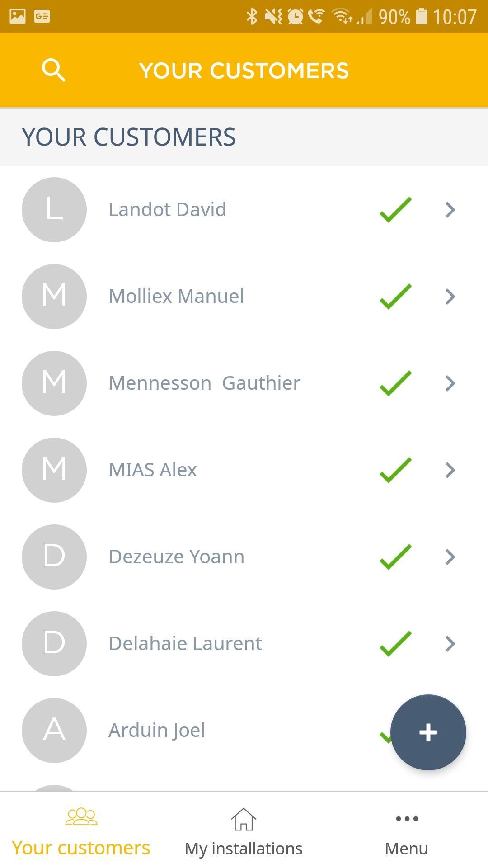Tap the green checkmark beside Landot David
Screen dimensions: 488x868
coord(396,210)
